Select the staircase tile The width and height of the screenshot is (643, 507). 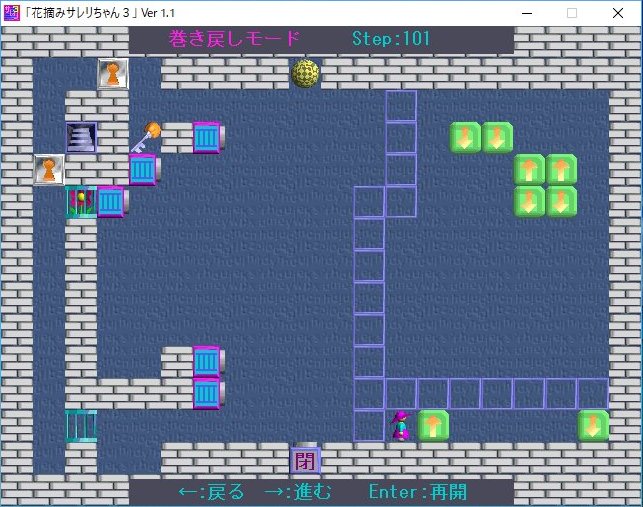(81, 137)
